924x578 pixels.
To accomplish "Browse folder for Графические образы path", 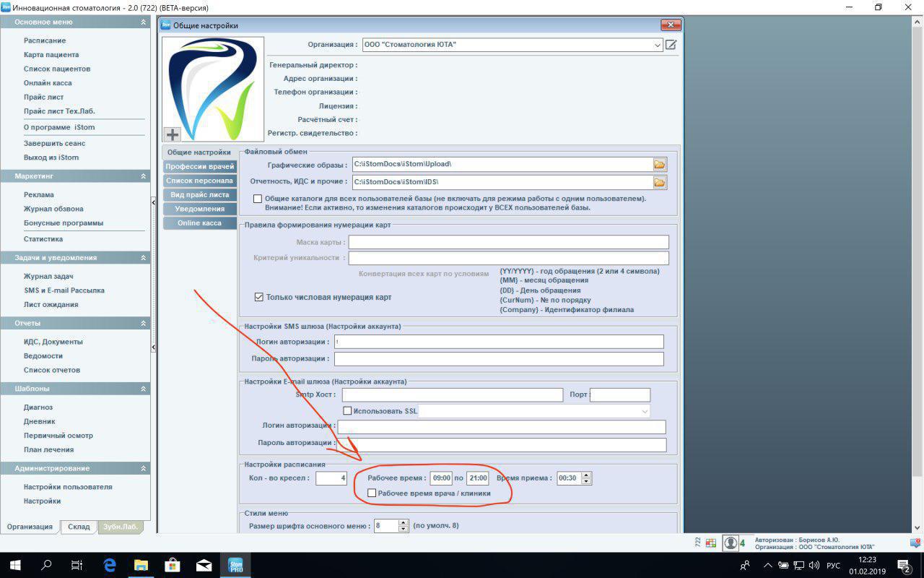I will tap(659, 165).
